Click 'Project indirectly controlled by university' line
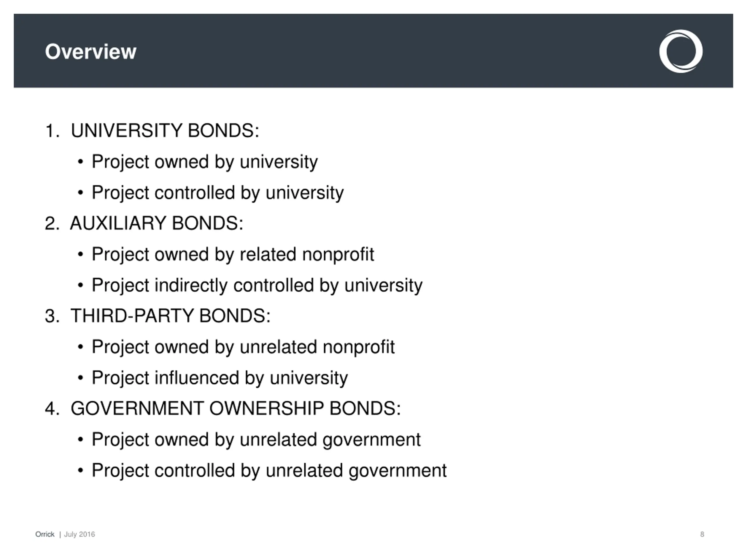 point(257,286)
